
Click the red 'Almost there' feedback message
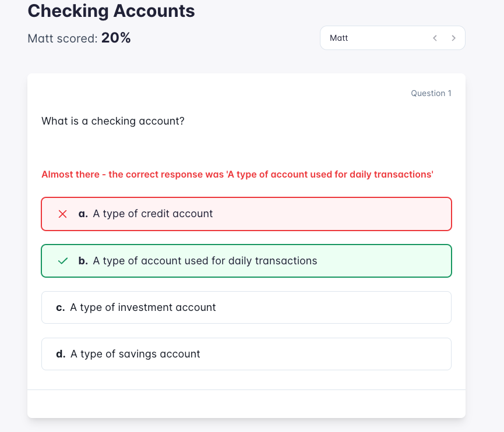coord(237,174)
